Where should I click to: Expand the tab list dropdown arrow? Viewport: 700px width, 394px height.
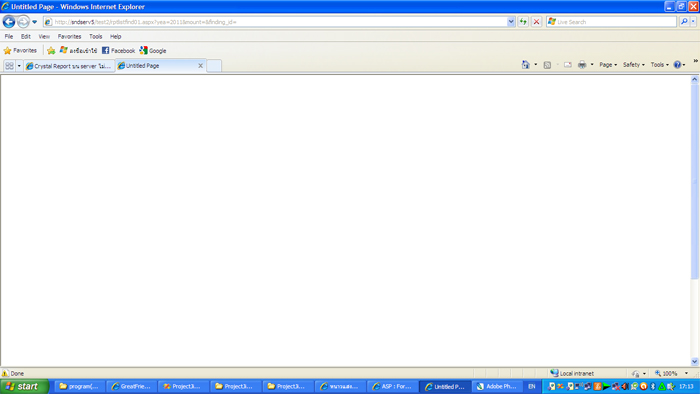pyautogui.click(x=19, y=66)
